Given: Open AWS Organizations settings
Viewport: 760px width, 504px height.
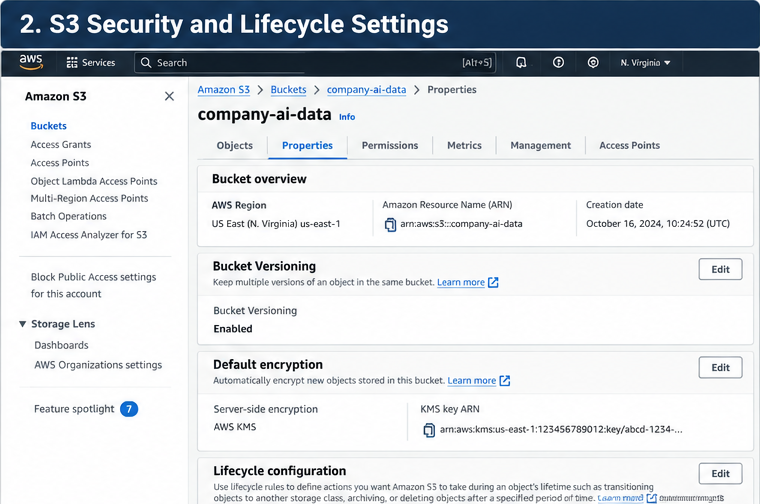Looking at the screenshot, I should pos(98,364).
